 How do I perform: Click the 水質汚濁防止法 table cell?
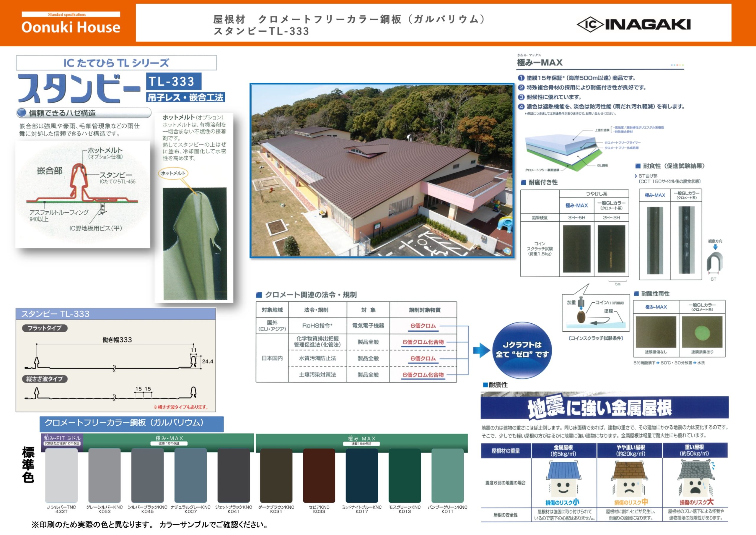pyautogui.click(x=317, y=358)
